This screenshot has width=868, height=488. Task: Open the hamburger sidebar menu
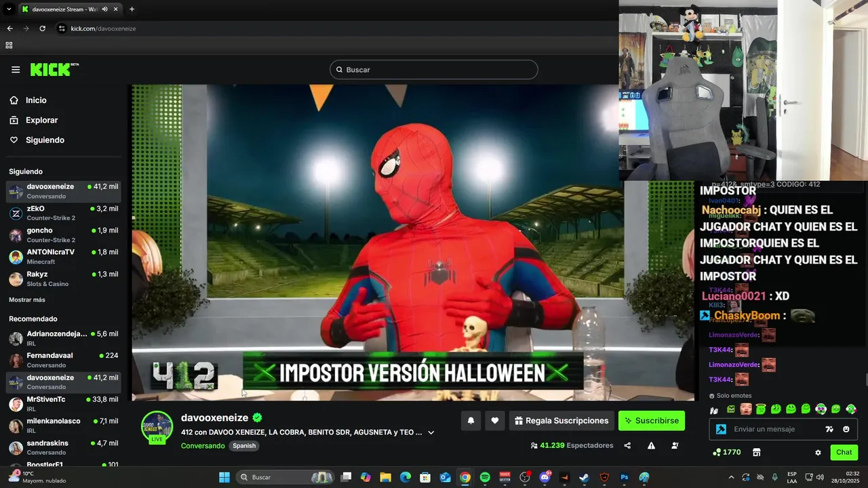[16, 70]
